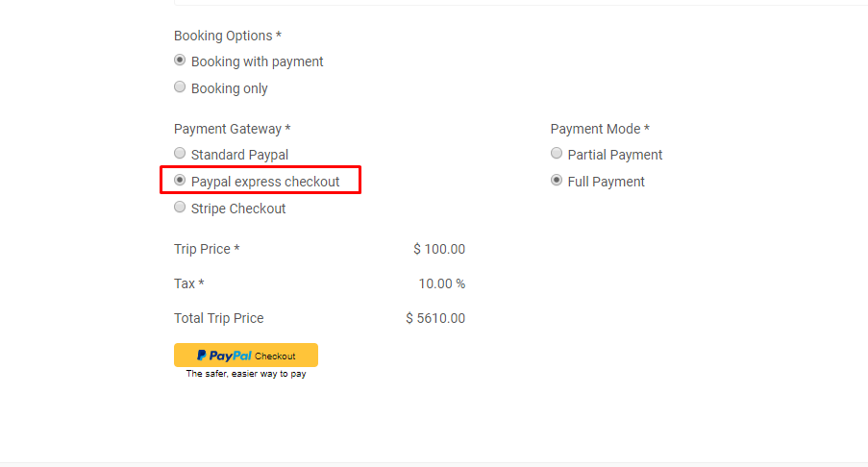Click the "Trip Price" label

(206, 249)
